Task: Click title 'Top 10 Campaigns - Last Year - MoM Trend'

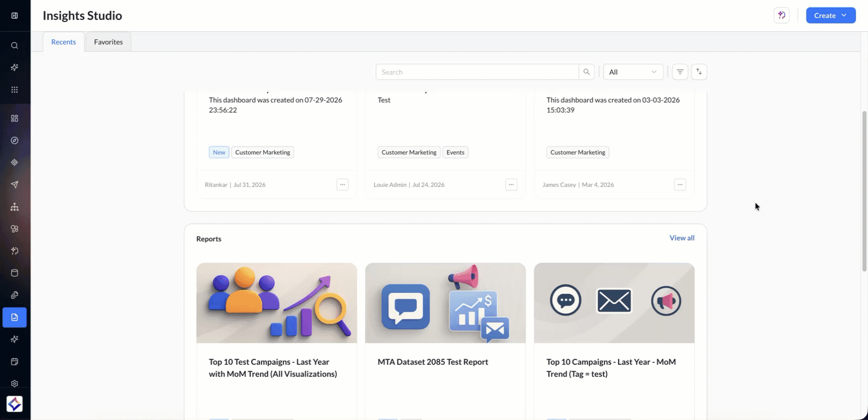Action: [x=611, y=368]
